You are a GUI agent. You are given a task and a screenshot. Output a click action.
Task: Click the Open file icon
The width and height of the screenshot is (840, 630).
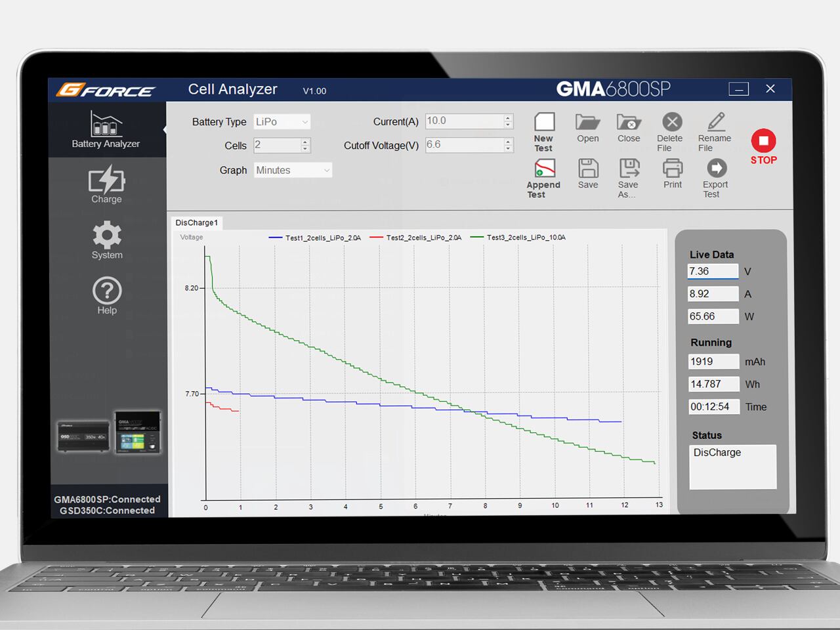[x=588, y=122]
